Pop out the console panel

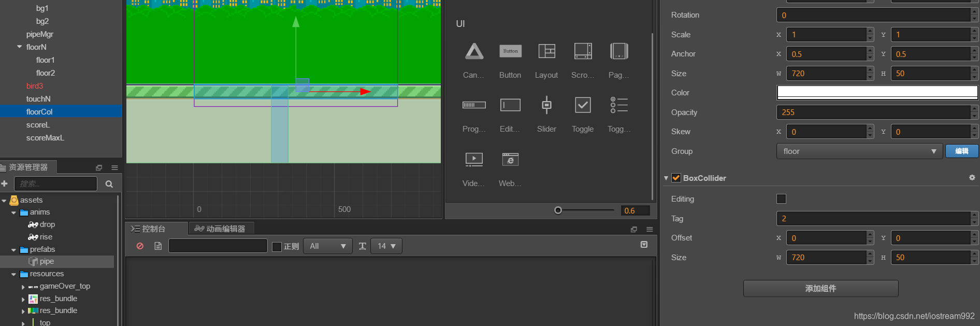tap(634, 229)
